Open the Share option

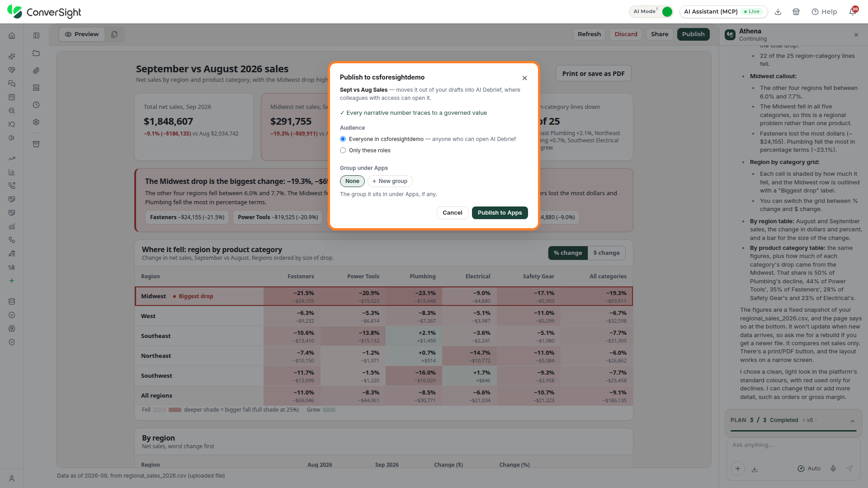pos(660,34)
